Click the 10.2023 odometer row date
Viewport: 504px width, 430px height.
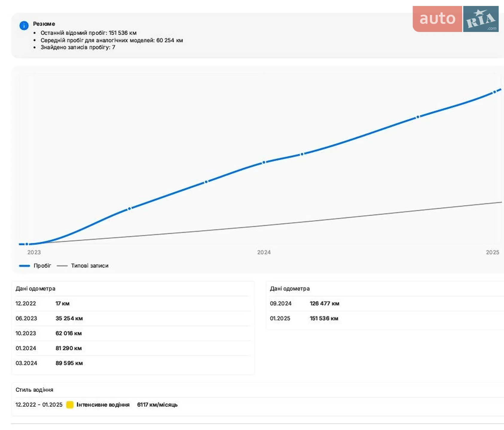coord(26,333)
